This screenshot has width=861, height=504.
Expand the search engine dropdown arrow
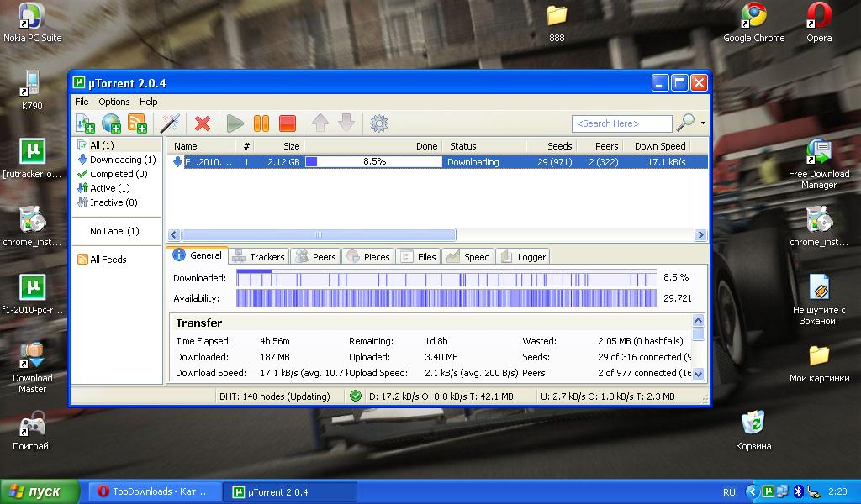click(x=703, y=123)
